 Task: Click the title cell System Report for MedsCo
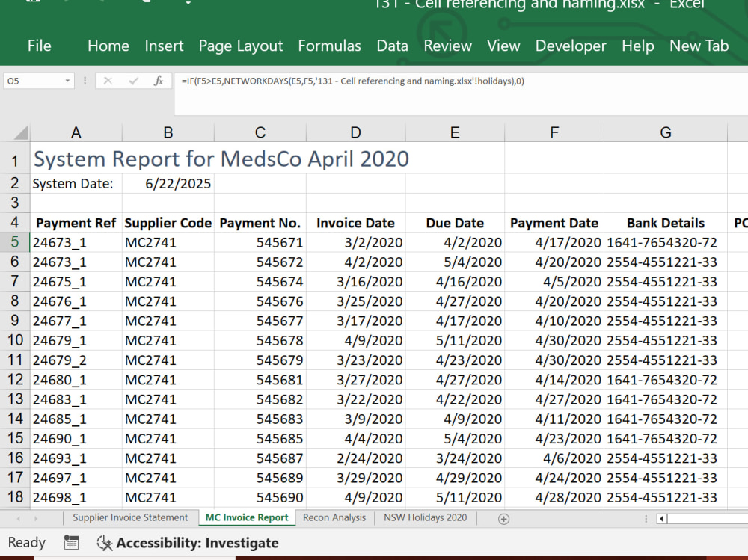[x=221, y=159]
